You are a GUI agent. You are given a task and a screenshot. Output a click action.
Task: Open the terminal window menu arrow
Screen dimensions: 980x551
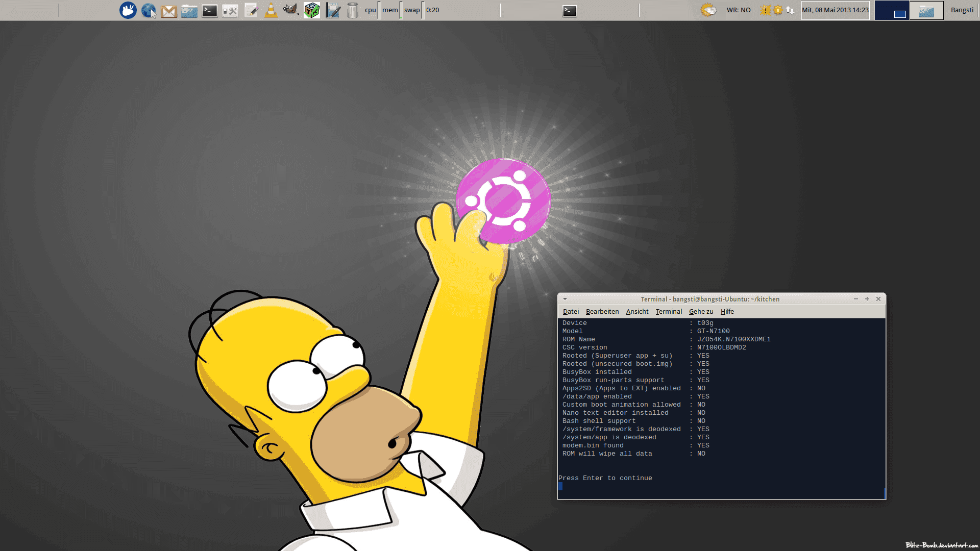pos(565,299)
